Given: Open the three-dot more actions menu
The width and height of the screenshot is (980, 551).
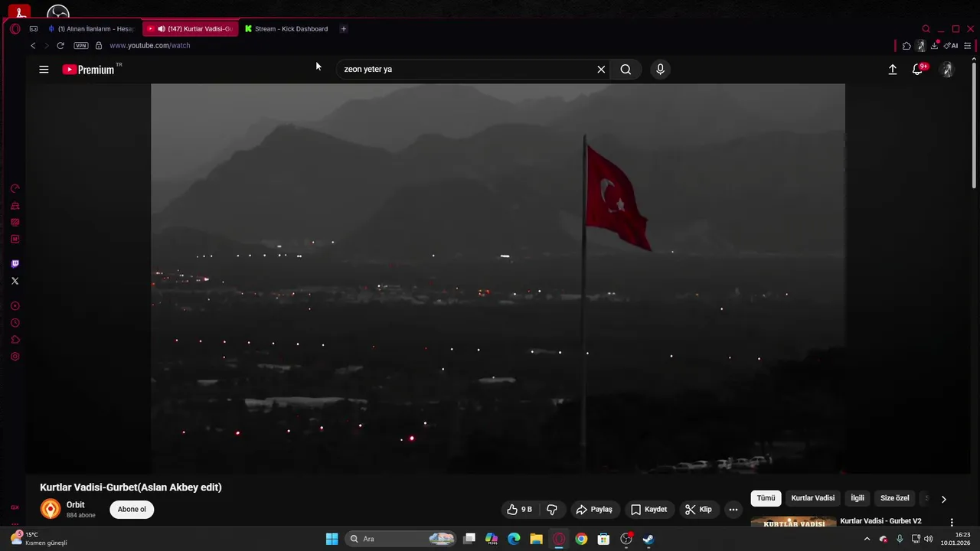Looking at the screenshot, I should [733, 510].
